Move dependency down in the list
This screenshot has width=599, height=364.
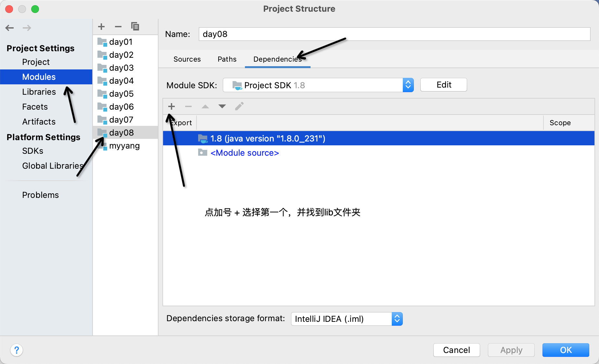click(222, 106)
